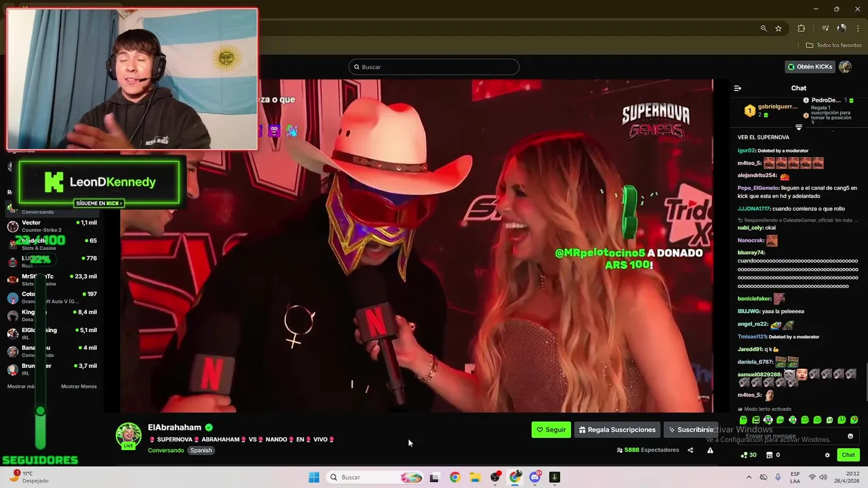Click username samuel0829288 in chat
868x488 pixels.
click(759, 374)
